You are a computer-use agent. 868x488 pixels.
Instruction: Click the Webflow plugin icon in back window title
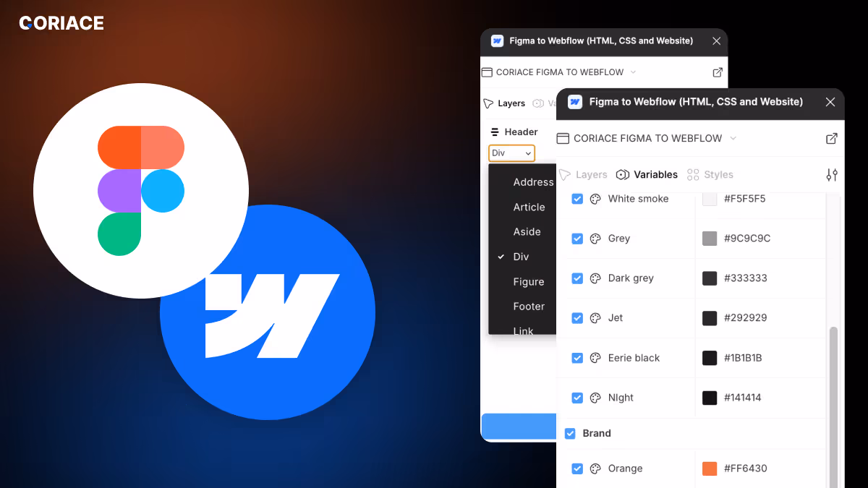pos(497,41)
